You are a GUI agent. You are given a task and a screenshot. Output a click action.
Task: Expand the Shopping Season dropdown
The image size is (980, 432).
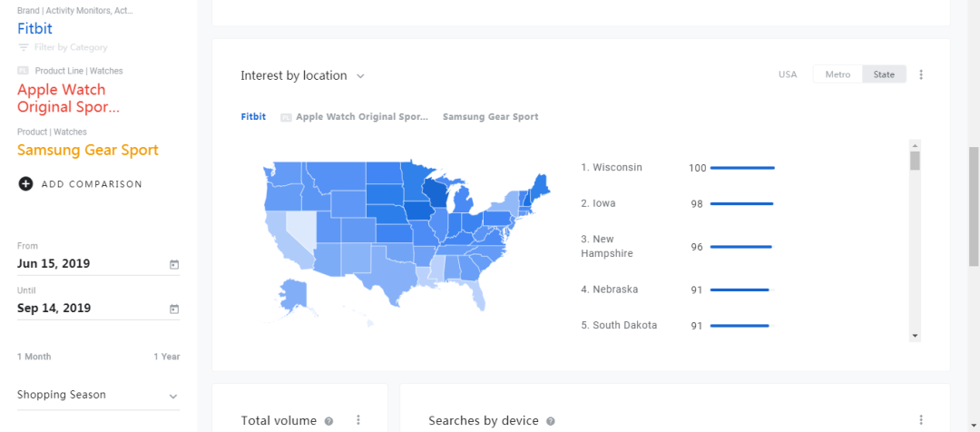(173, 397)
